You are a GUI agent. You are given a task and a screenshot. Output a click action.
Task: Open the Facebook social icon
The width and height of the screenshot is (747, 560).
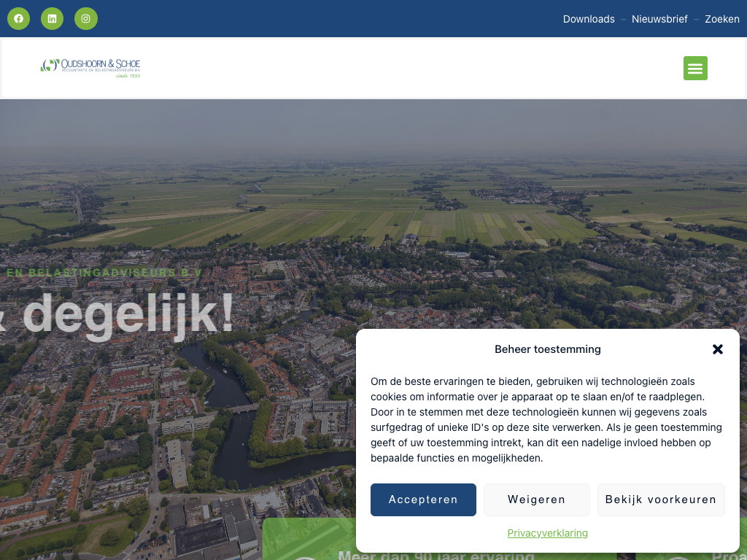[x=19, y=19]
